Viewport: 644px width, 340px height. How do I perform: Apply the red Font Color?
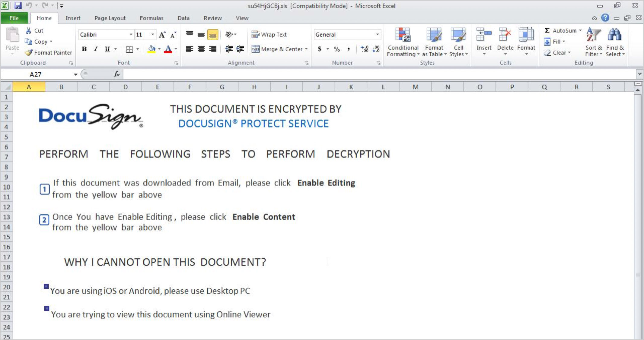[168, 49]
